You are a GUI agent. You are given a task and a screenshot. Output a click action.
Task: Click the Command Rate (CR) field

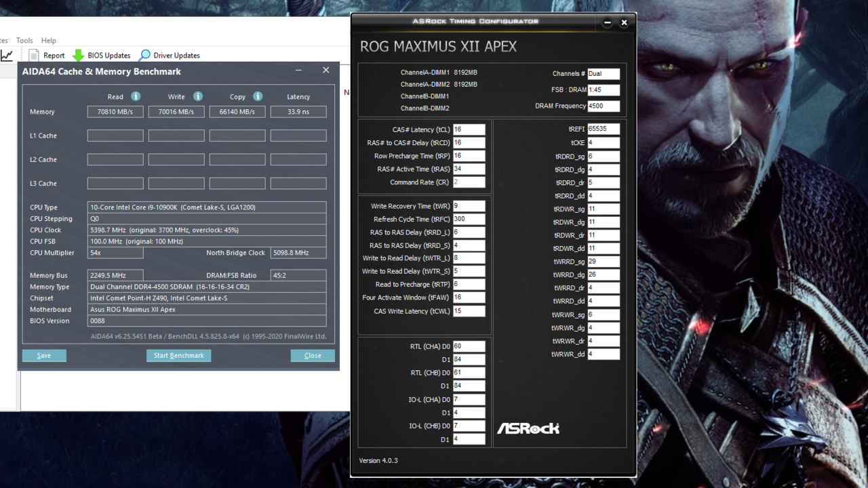(x=469, y=182)
